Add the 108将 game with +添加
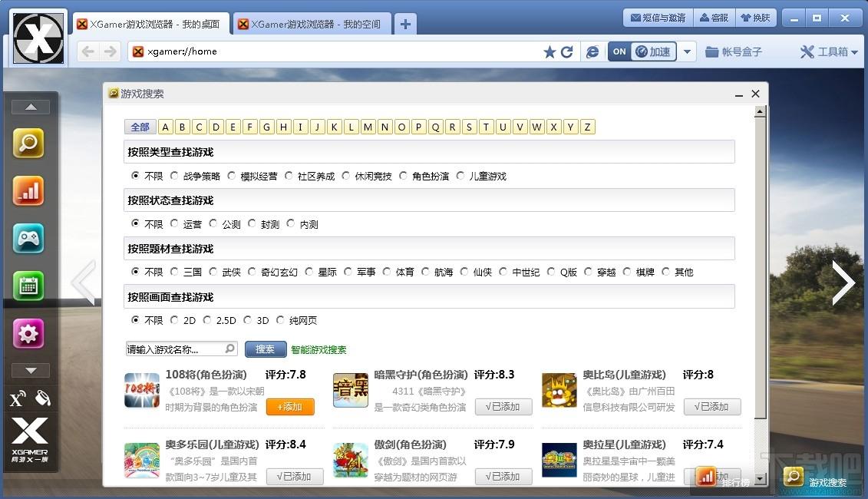 pos(290,407)
